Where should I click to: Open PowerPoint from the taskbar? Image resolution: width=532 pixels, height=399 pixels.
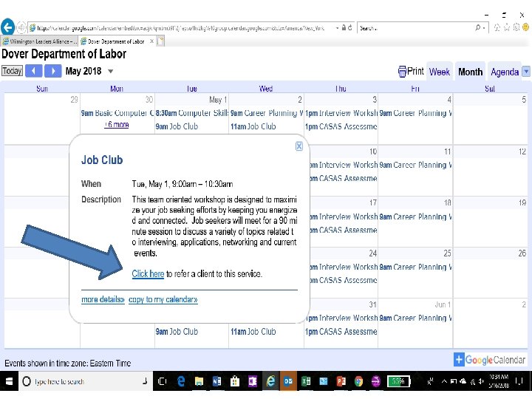(x=341, y=381)
